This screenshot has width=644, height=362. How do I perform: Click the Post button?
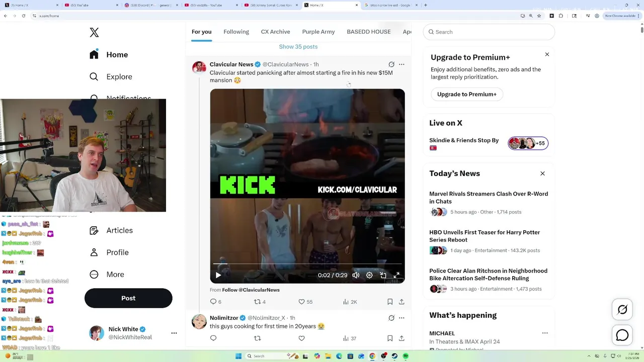[128, 298]
